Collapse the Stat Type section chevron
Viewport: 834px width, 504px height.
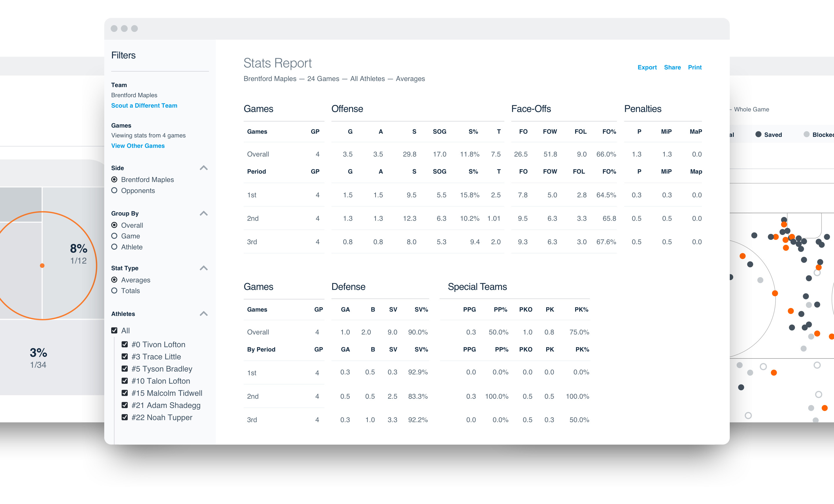point(203,268)
